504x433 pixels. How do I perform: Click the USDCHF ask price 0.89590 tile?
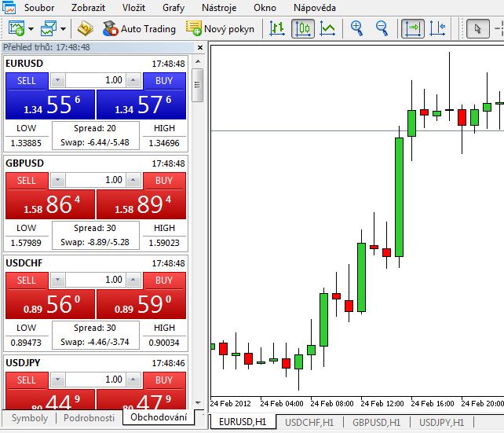(141, 304)
